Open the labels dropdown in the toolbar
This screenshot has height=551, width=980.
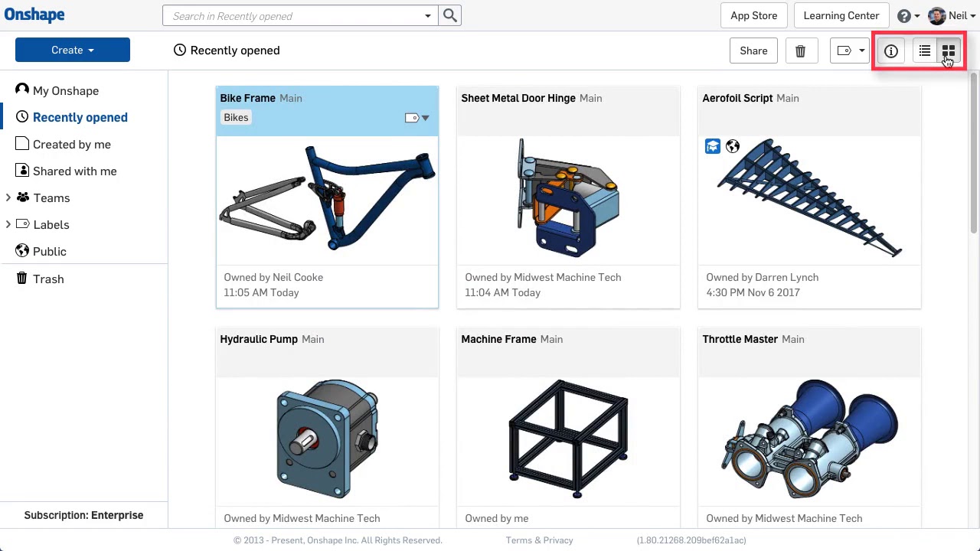tap(851, 51)
